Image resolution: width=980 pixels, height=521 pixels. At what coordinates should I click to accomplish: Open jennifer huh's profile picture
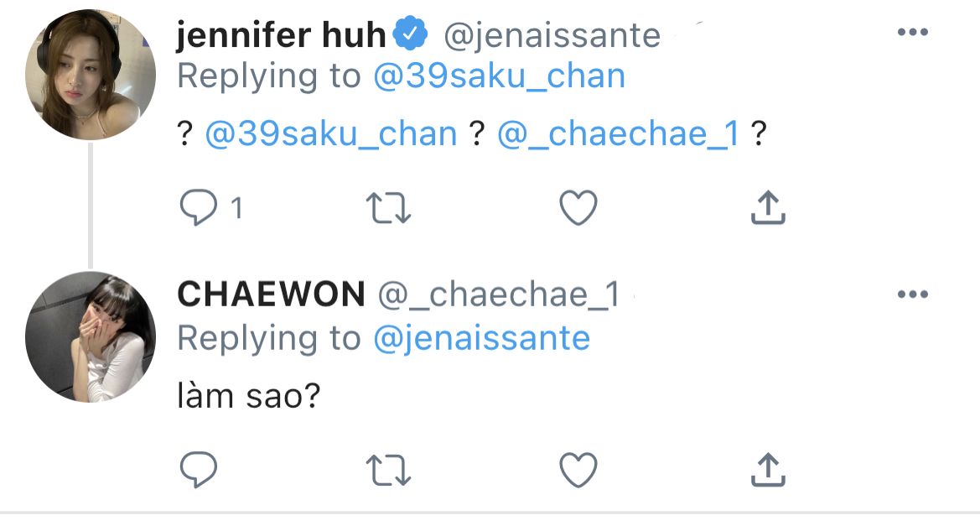91,75
